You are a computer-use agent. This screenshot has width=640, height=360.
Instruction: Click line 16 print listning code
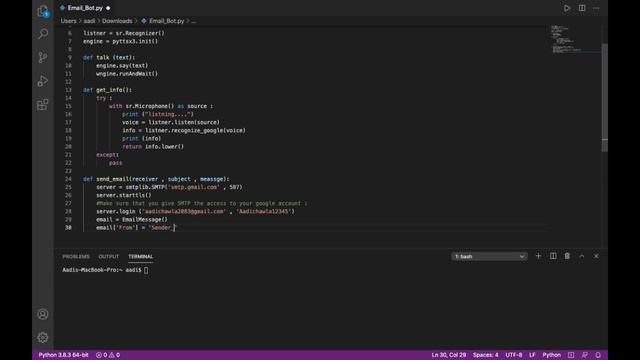[158, 114]
